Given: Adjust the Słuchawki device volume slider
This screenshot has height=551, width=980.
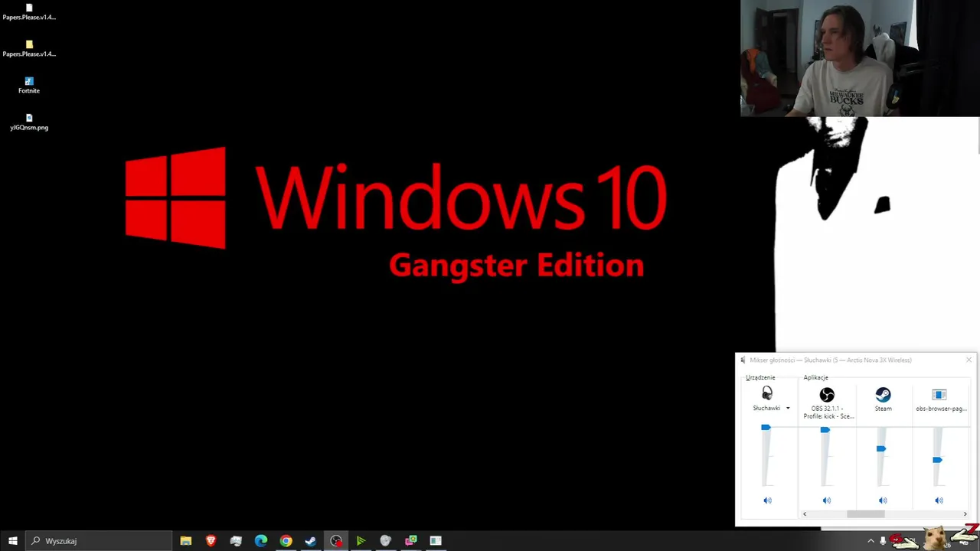Looking at the screenshot, I should point(766,428).
